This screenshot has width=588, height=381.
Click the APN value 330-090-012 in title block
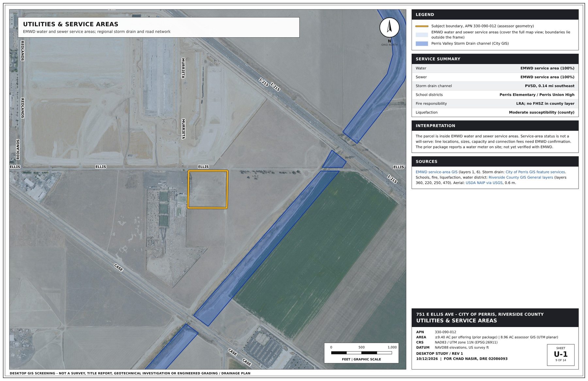point(445,332)
